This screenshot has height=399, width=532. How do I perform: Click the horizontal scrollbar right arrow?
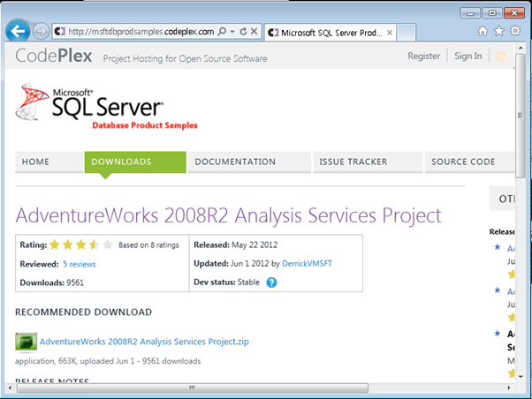[509, 388]
